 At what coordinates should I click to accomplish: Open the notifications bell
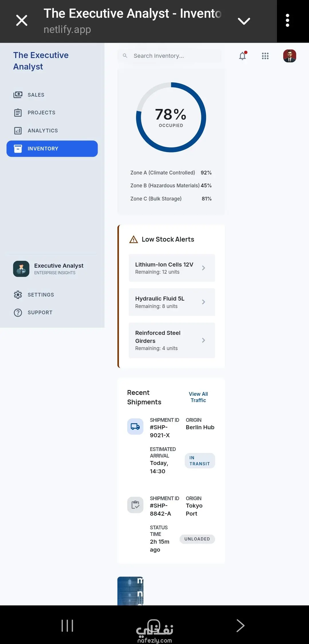coord(243,56)
